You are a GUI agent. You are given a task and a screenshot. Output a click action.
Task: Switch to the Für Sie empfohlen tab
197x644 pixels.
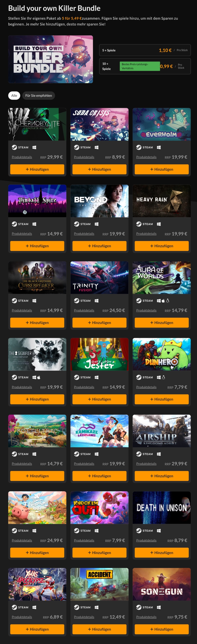[38, 95]
